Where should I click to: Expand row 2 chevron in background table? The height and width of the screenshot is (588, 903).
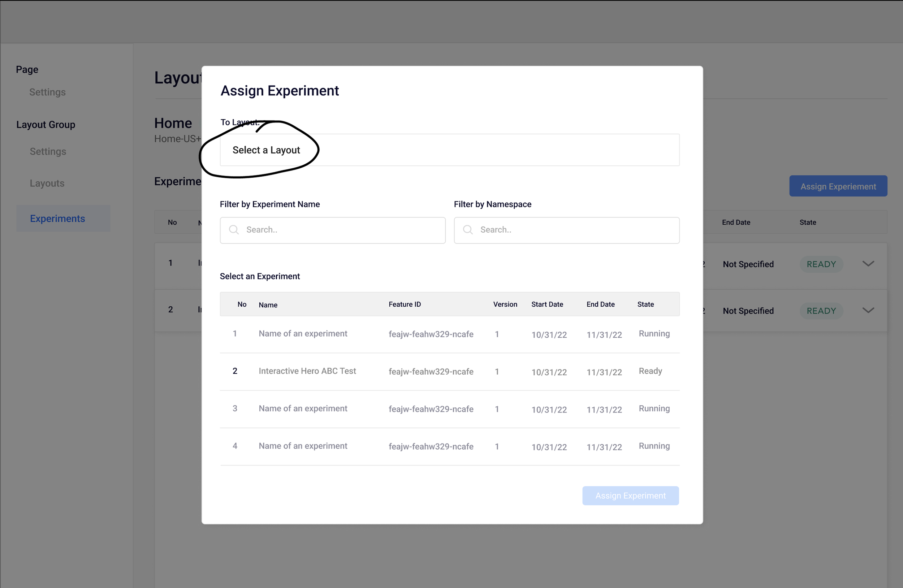click(x=868, y=310)
